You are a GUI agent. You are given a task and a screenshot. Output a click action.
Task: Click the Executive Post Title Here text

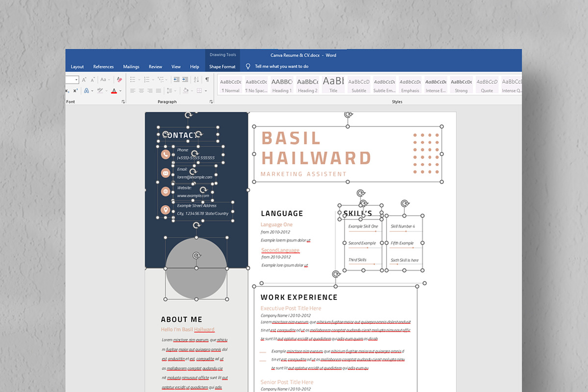click(x=291, y=308)
